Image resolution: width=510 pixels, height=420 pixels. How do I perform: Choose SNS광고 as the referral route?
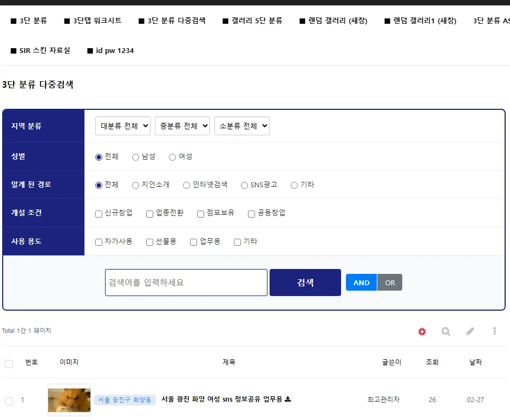tap(244, 185)
